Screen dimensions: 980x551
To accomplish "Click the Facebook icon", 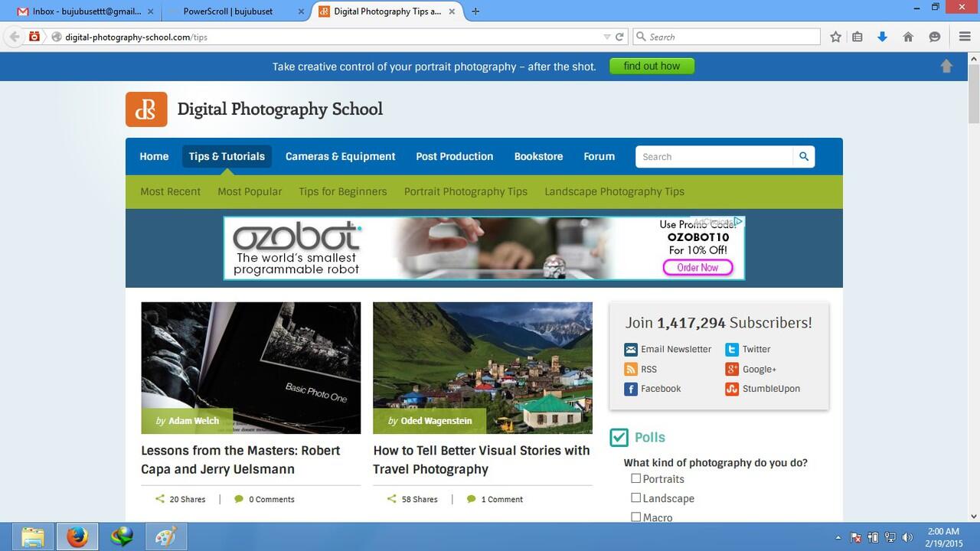I will 631,389.
